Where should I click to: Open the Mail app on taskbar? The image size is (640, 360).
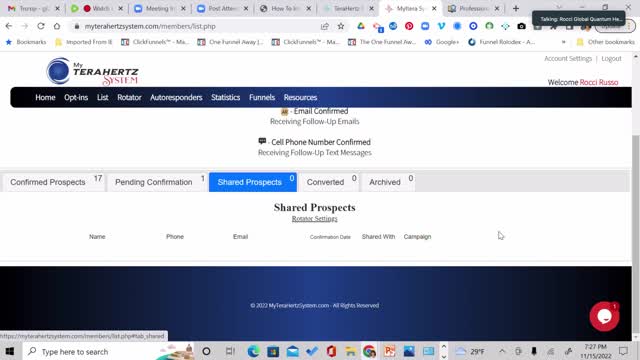tap(292, 351)
